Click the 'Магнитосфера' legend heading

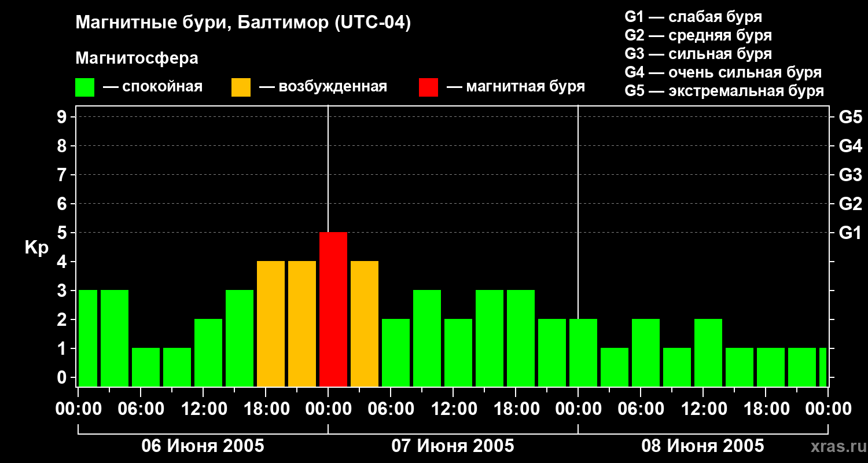click(137, 58)
